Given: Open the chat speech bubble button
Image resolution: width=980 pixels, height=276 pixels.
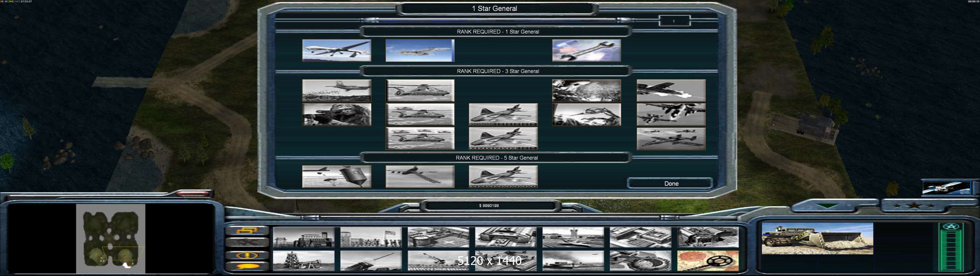Looking at the screenshot, I should pyautogui.click(x=247, y=266).
